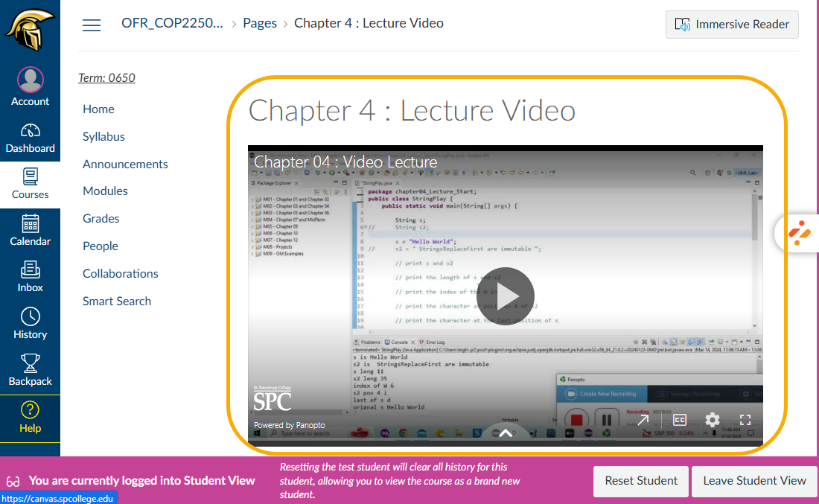Open the course Home page
This screenshot has height=504, width=819.
(98, 109)
